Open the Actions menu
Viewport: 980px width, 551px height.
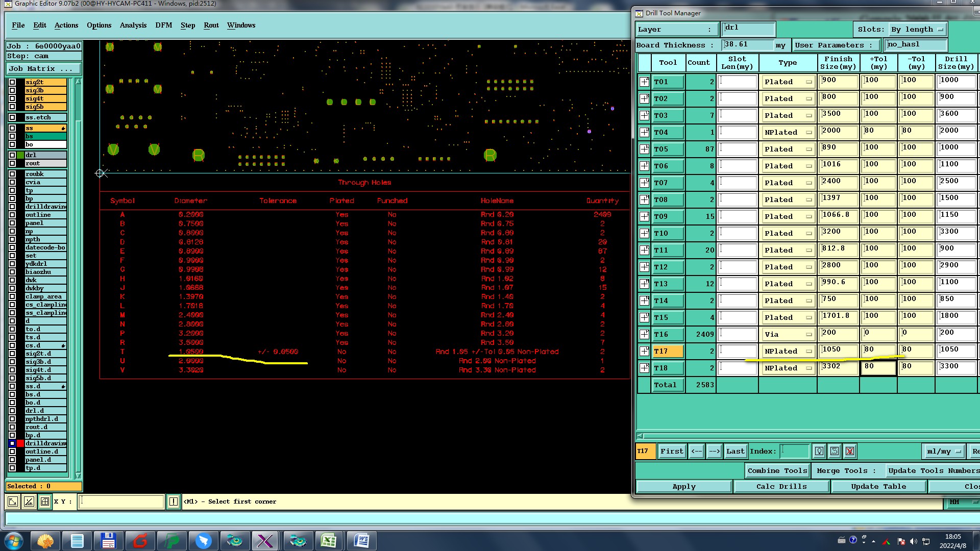(x=66, y=25)
